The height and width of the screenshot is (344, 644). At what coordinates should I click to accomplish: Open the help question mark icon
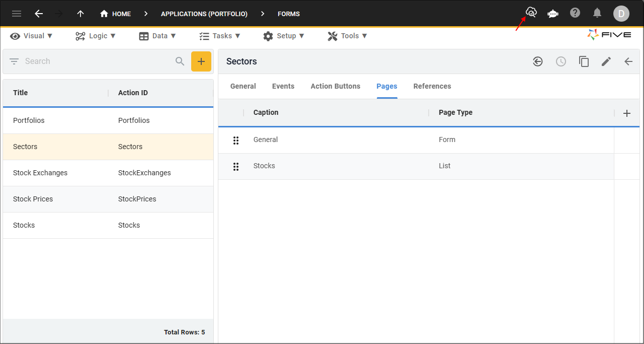click(575, 13)
